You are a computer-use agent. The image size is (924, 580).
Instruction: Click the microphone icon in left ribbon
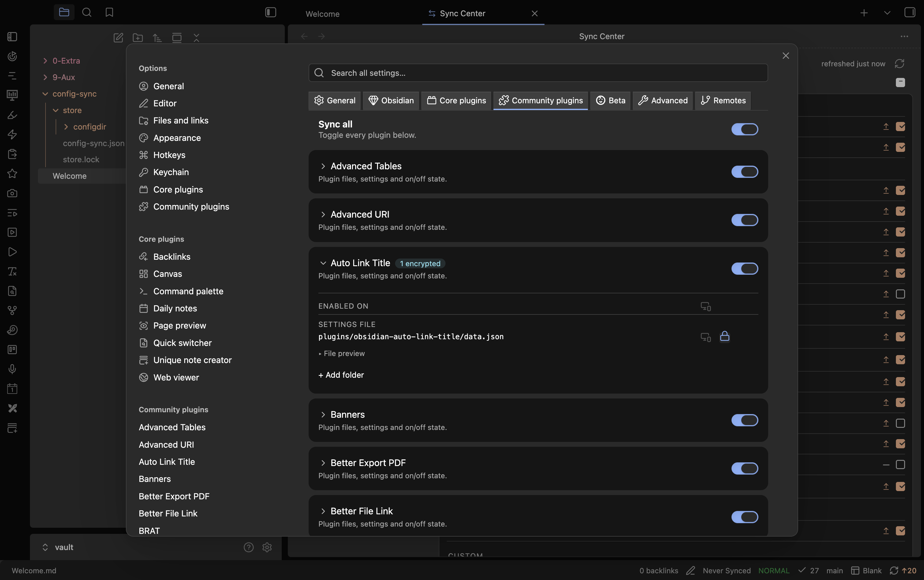(x=12, y=369)
